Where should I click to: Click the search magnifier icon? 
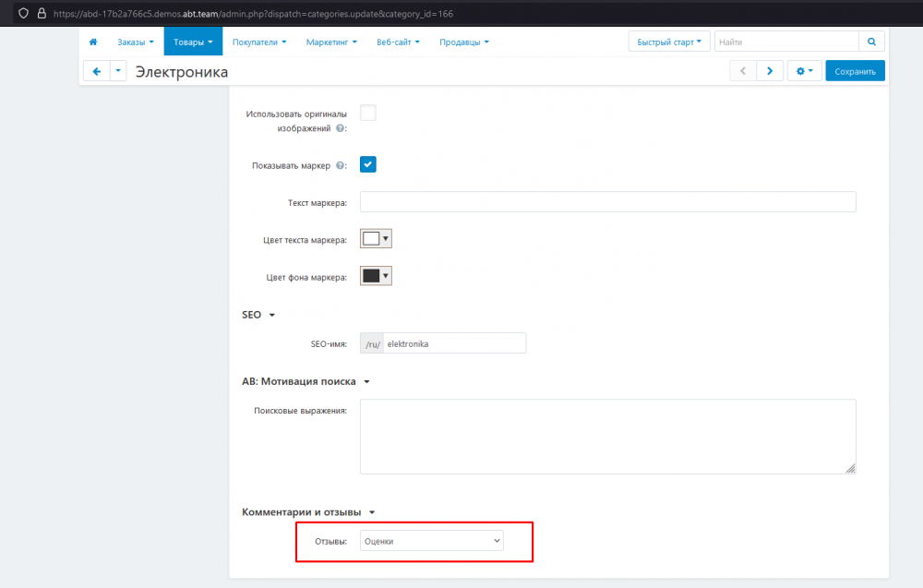pyautogui.click(x=871, y=42)
